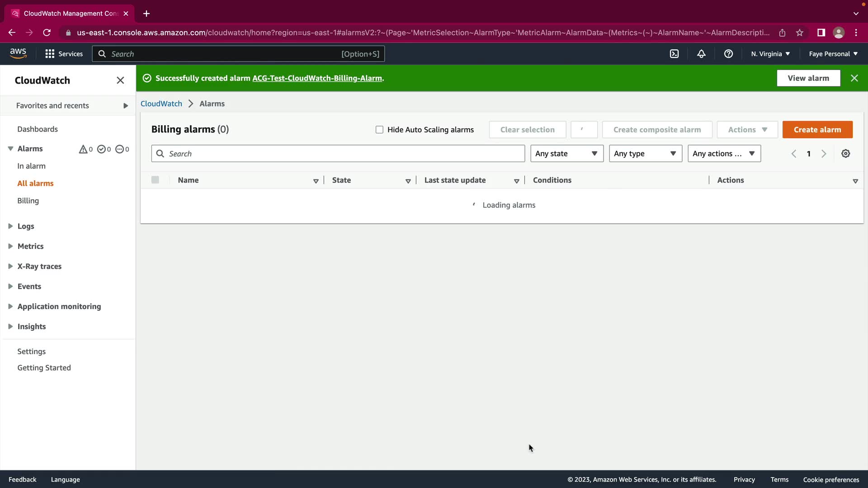
Task: Open the Any state filter dropdown
Action: click(x=566, y=154)
